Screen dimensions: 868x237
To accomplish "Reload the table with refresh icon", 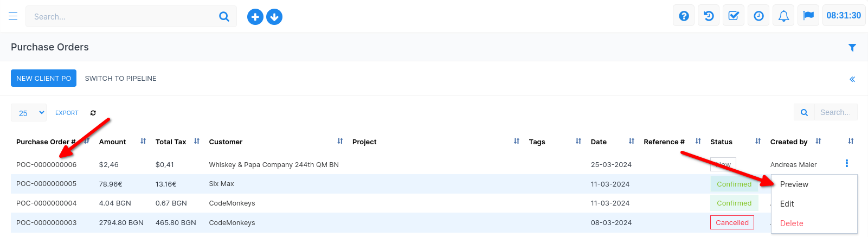I will [93, 113].
